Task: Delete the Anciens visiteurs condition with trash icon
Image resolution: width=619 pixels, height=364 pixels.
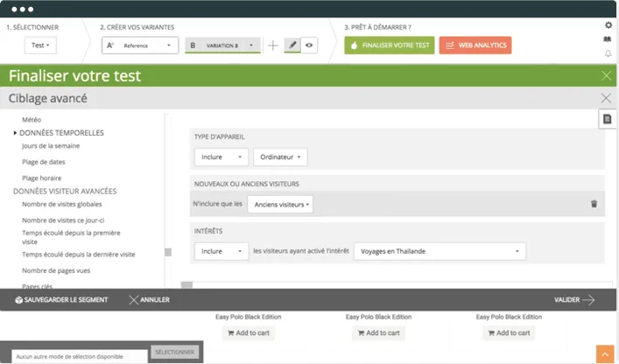Action: (x=594, y=204)
